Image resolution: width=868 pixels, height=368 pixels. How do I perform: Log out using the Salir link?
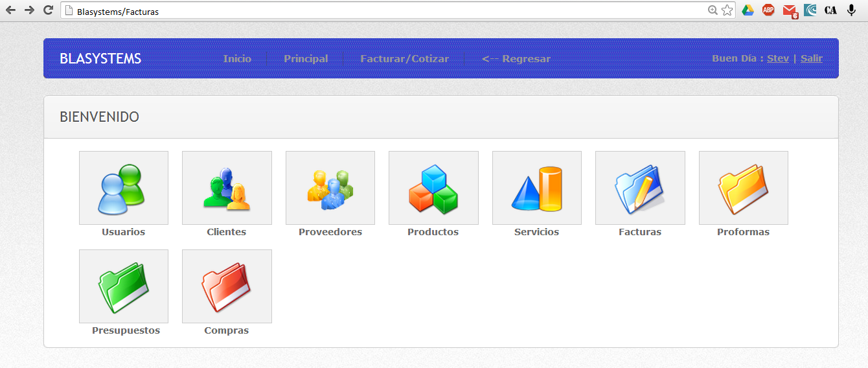[811, 58]
